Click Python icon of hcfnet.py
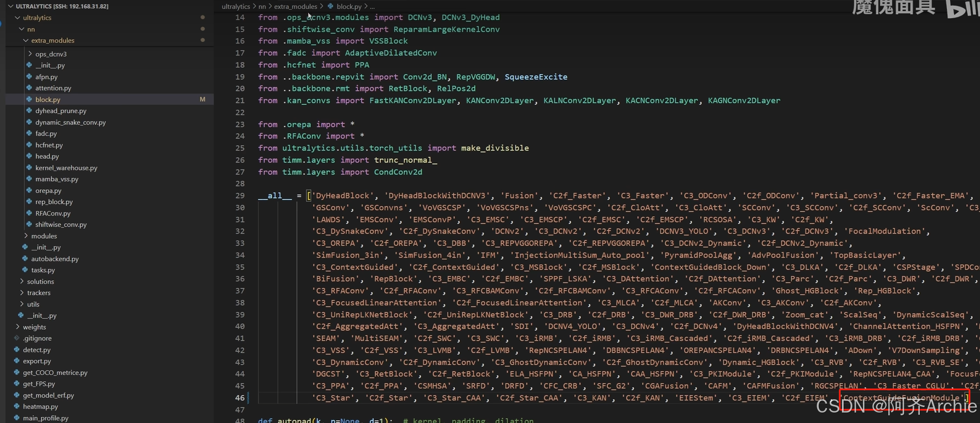980x423 pixels. pyautogui.click(x=29, y=145)
